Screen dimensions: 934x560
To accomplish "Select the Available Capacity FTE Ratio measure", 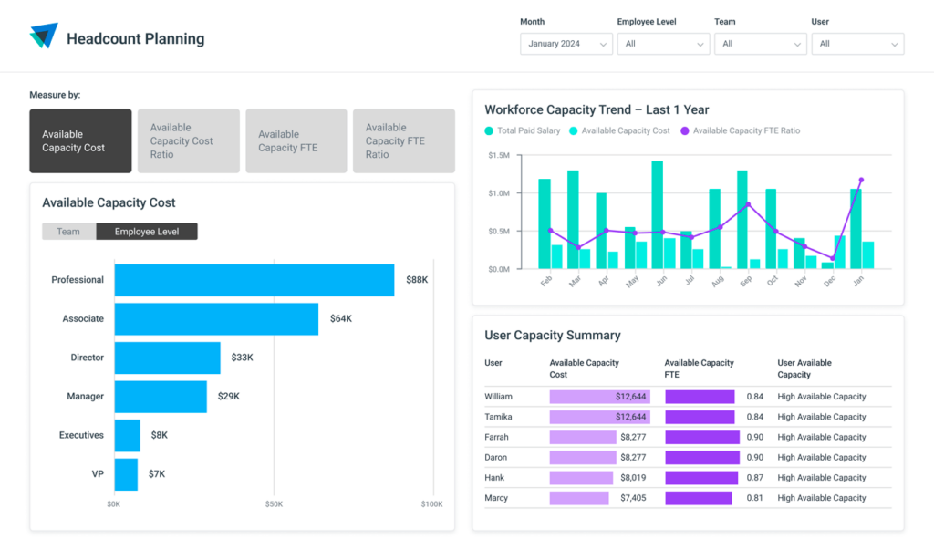I will tap(403, 140).
